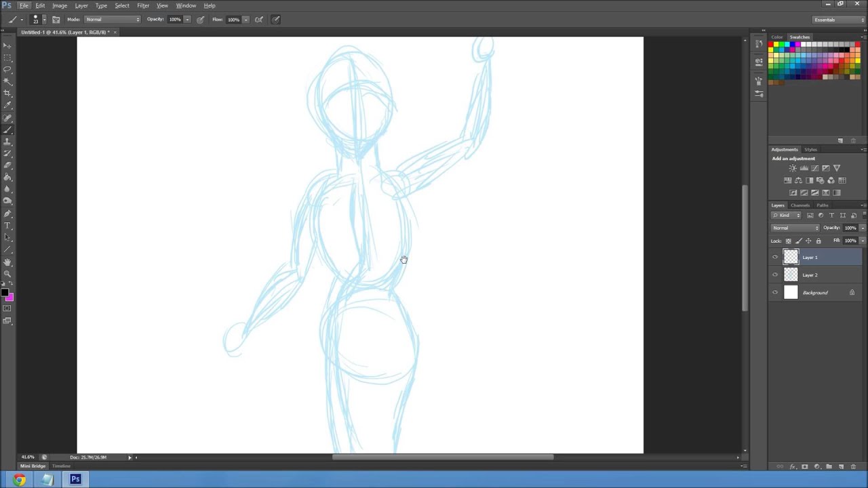Open the brush panel toggle icon
868x488 pixels.
tap(56, 20)
